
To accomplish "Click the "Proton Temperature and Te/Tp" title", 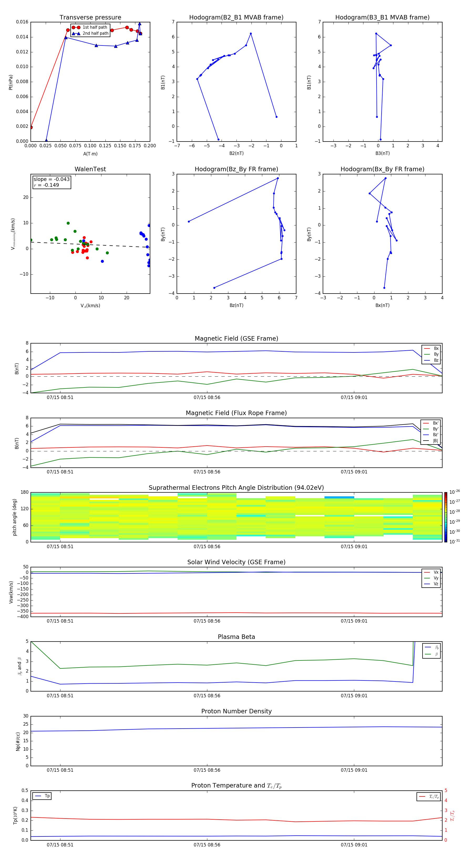I will point(236,785).
